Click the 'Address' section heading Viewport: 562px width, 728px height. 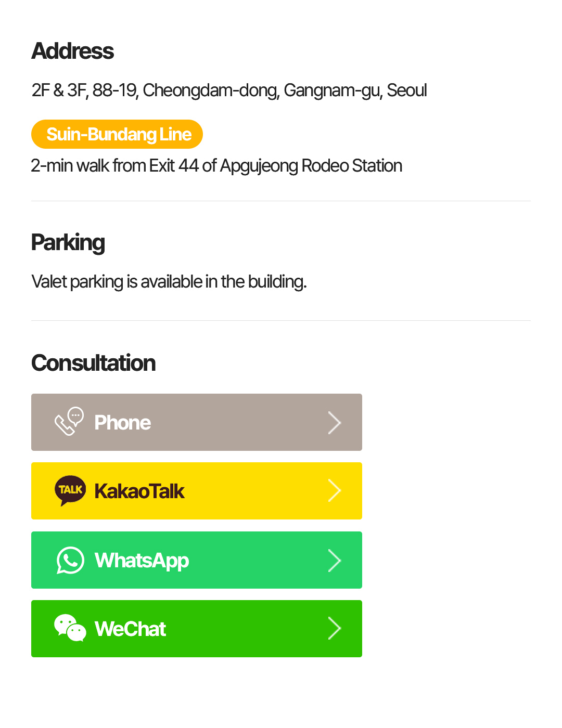73,51
